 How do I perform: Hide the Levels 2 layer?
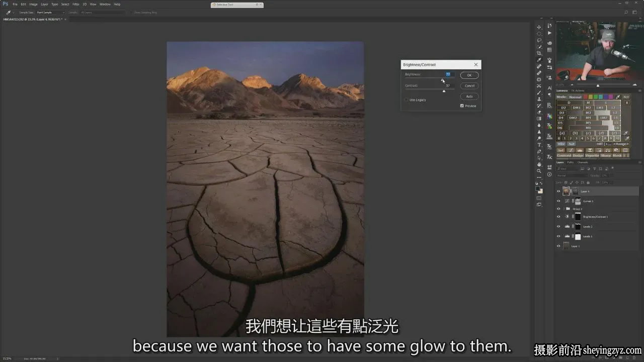pyautogui.click(x=558, y=227)
